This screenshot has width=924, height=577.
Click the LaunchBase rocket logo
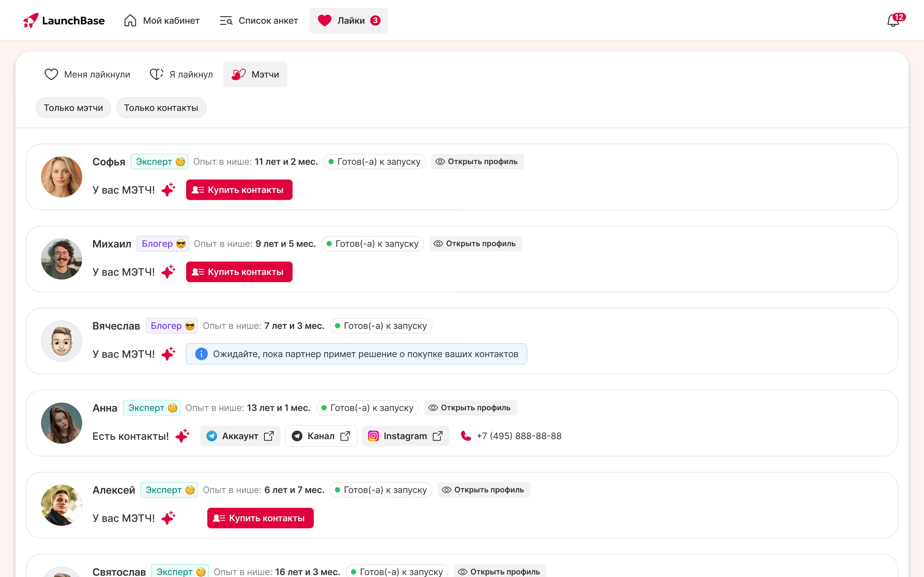[x=31, y=21]
